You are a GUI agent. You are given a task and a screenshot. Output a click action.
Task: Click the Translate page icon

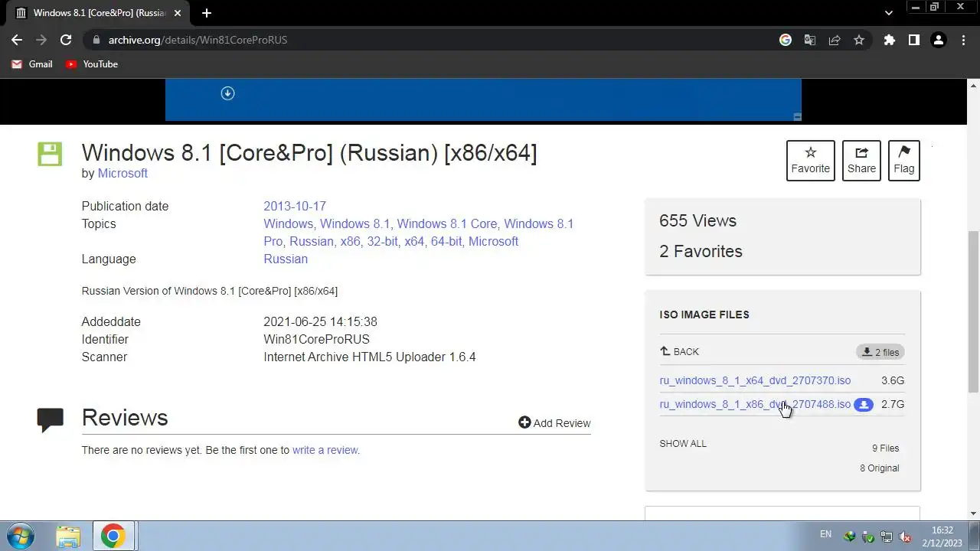pos(810,40)
